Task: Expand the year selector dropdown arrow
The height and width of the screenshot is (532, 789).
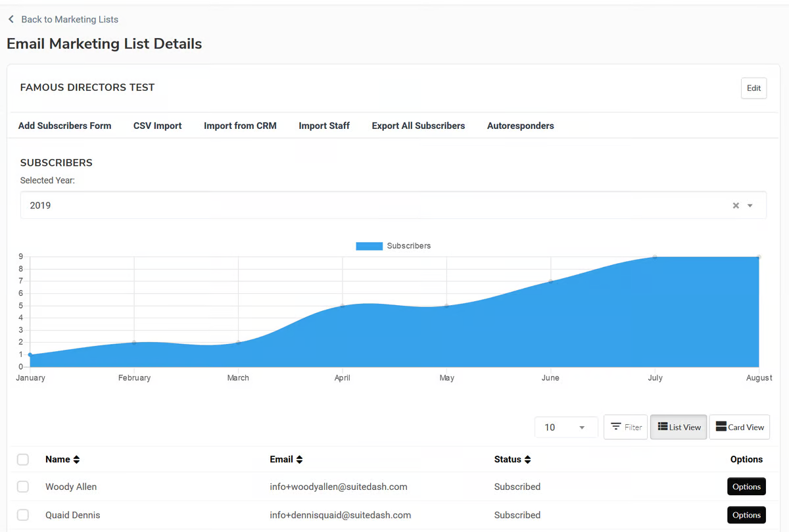Action: pos(751,205)
